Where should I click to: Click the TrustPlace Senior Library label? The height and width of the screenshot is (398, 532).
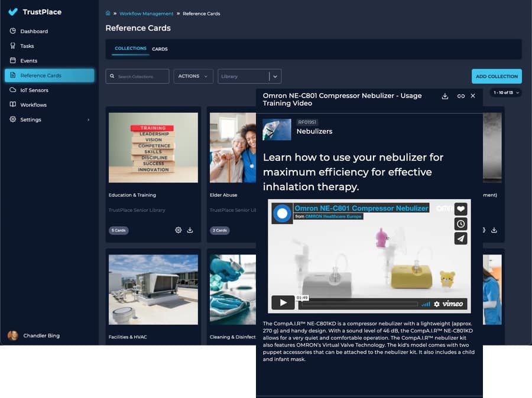[137, 210]
